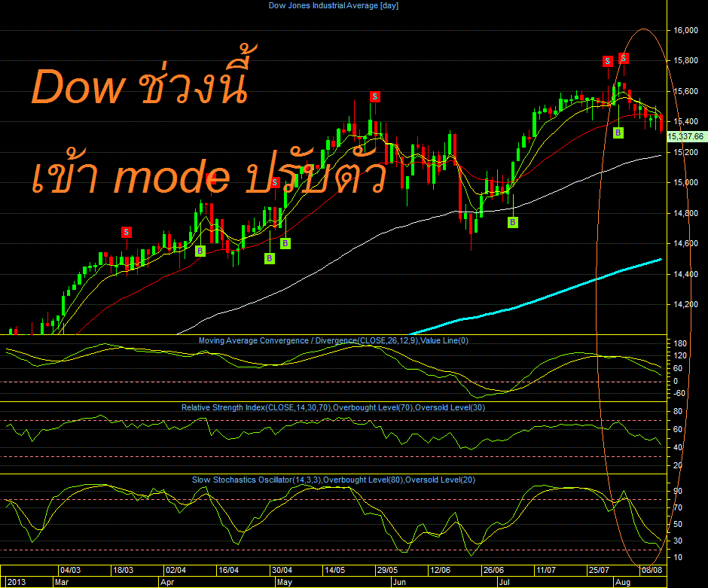Click the buy marker below the early-July candles
The image size is (708, 588).
pyautogui.click(x=512, y=222)
